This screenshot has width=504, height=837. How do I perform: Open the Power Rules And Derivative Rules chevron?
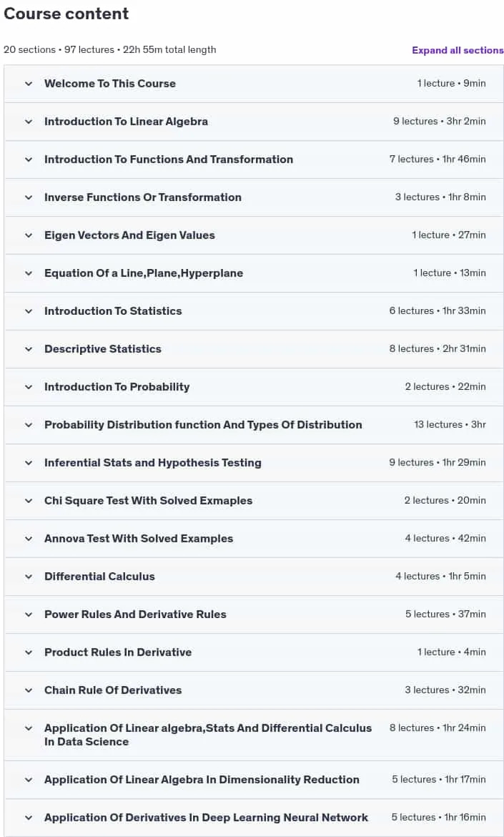point(29,615)
